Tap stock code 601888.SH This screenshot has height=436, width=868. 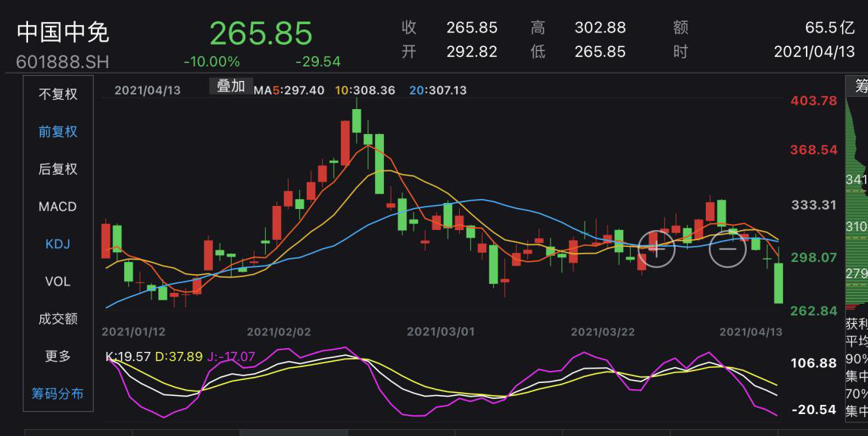pyautogui.click(x=63, y=61)
